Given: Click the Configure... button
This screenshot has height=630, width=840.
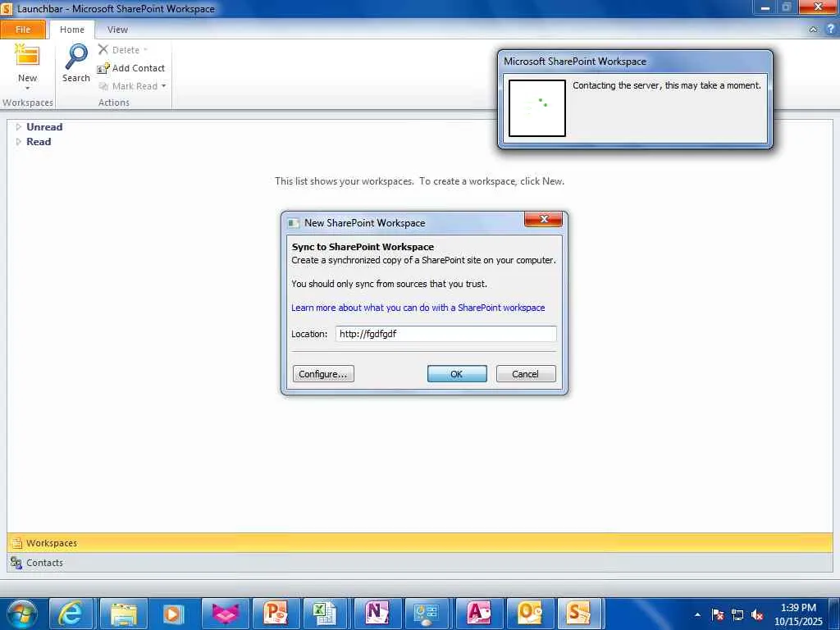Looking at the screenshot, I should tap(323, 374).
